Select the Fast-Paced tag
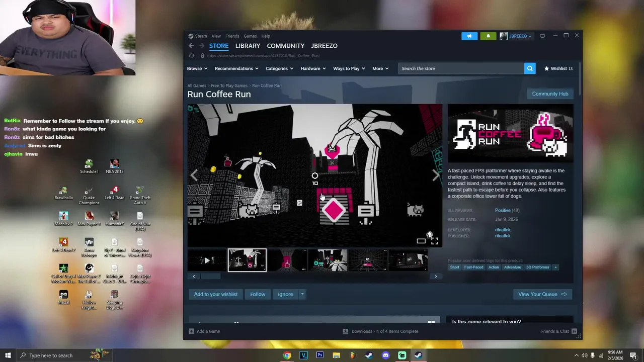The height and width of the screenshot is (362, 644). 473,267
